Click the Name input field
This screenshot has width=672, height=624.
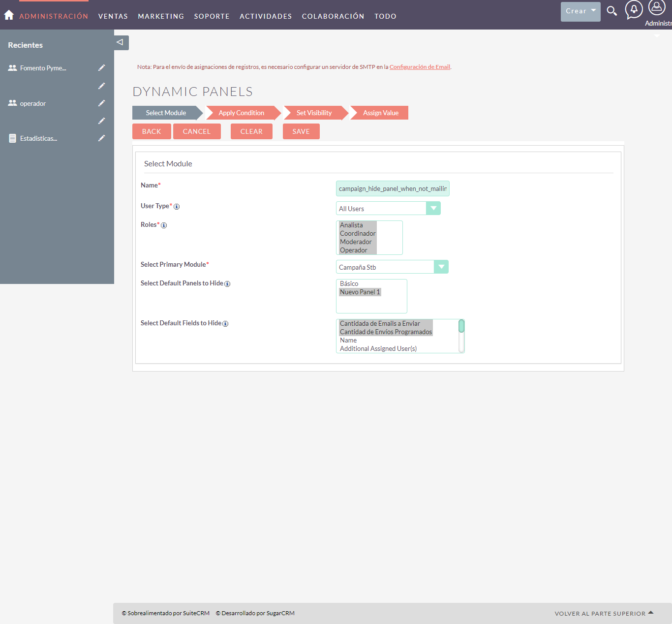pos(393,188)
